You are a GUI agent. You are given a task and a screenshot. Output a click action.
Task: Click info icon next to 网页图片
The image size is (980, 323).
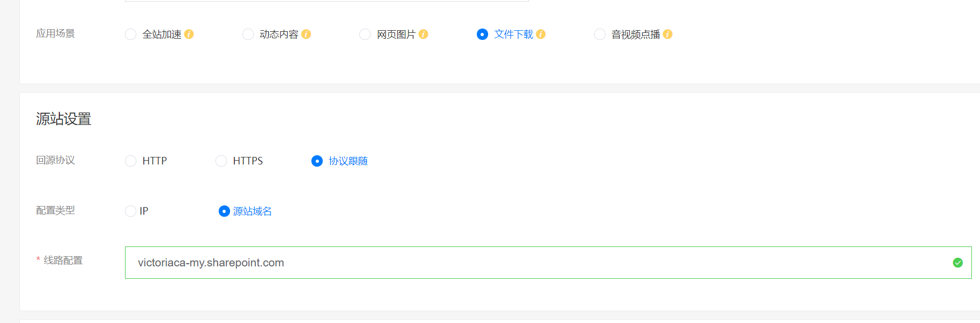pos(423,35)
